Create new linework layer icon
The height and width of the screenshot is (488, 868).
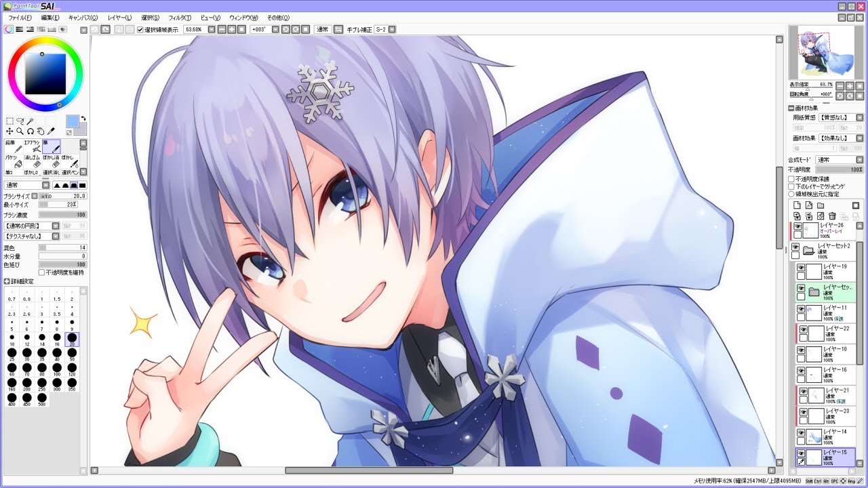[x=809, y=205]
